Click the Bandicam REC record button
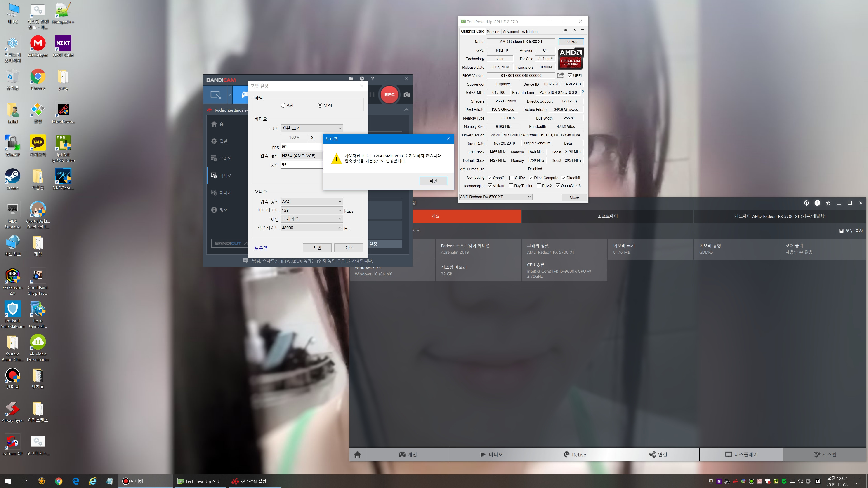 389,95
